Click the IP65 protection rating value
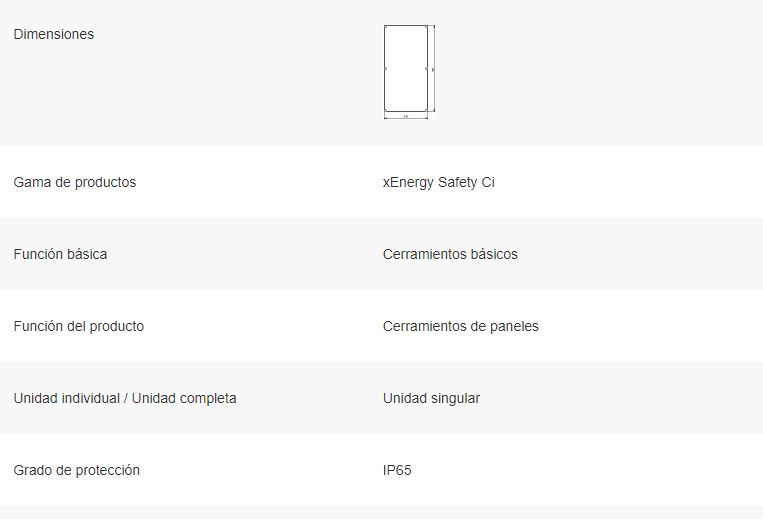Viewport: 763px width, 519px height. pyautogui.click(x=397, y=470)
